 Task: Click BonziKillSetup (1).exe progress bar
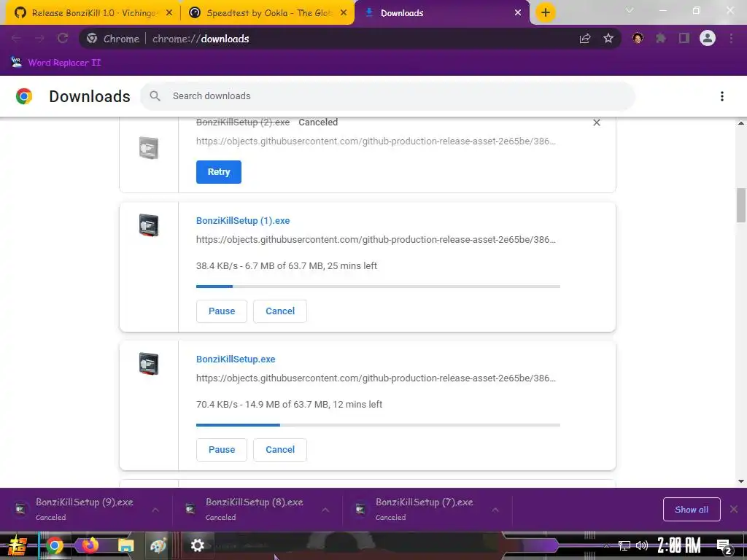point(379,287)
